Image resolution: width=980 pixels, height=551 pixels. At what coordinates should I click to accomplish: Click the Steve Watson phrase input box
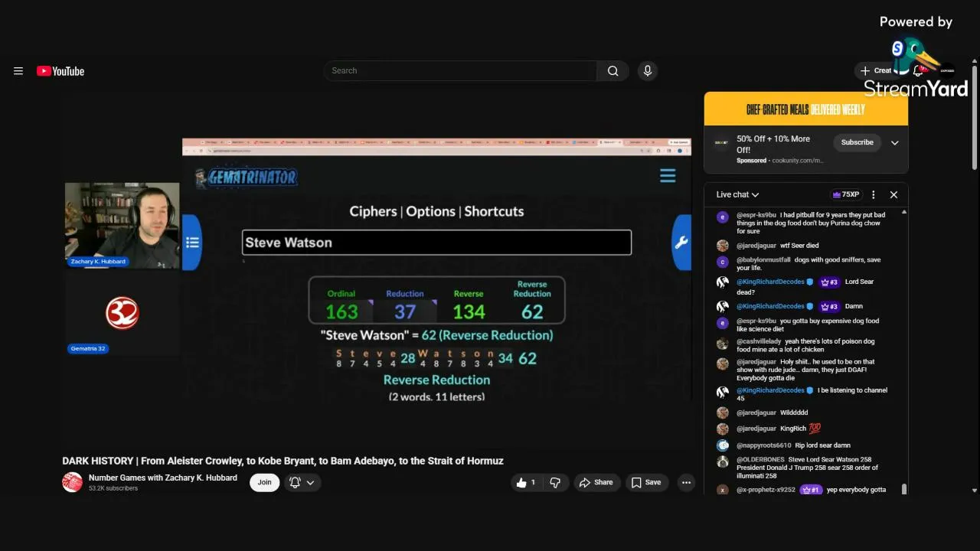point(436,243)
